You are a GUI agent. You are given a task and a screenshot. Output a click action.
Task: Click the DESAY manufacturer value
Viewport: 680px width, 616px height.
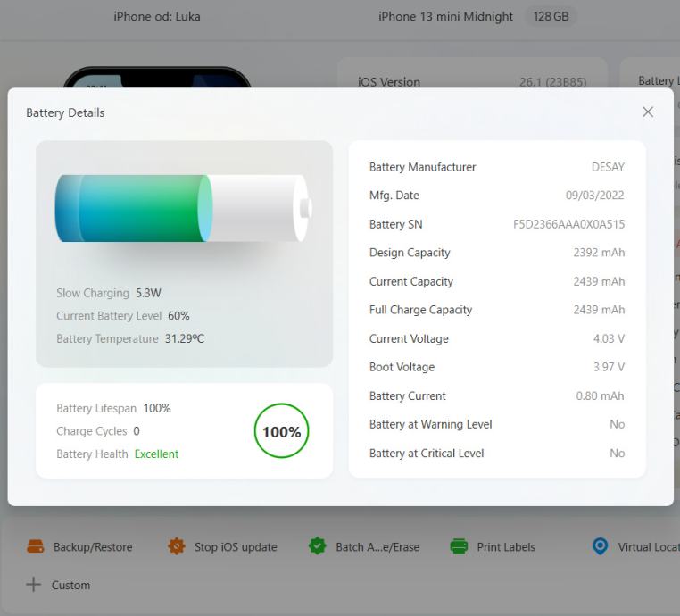tap(608, 167)
